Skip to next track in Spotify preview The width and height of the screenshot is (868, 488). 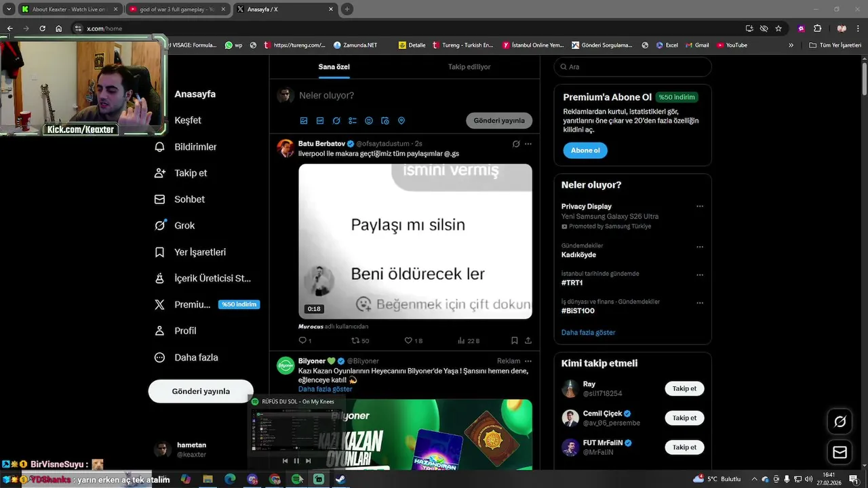[308, 461]
